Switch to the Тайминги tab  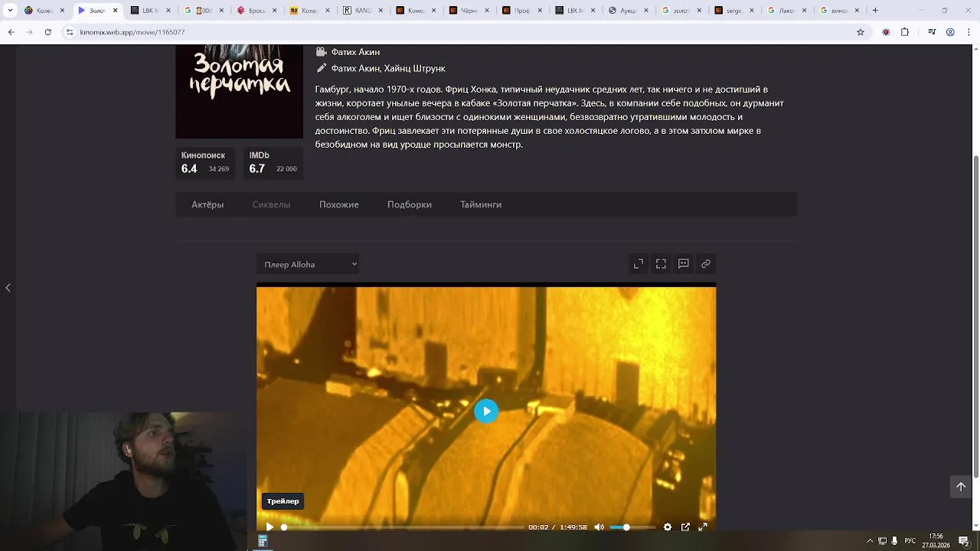pos(481,204)
